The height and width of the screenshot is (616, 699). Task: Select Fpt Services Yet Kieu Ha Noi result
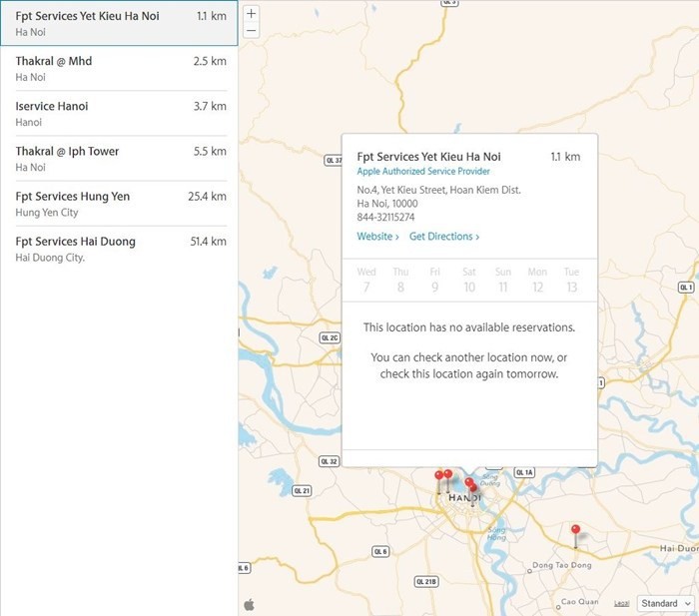[119, 23]
